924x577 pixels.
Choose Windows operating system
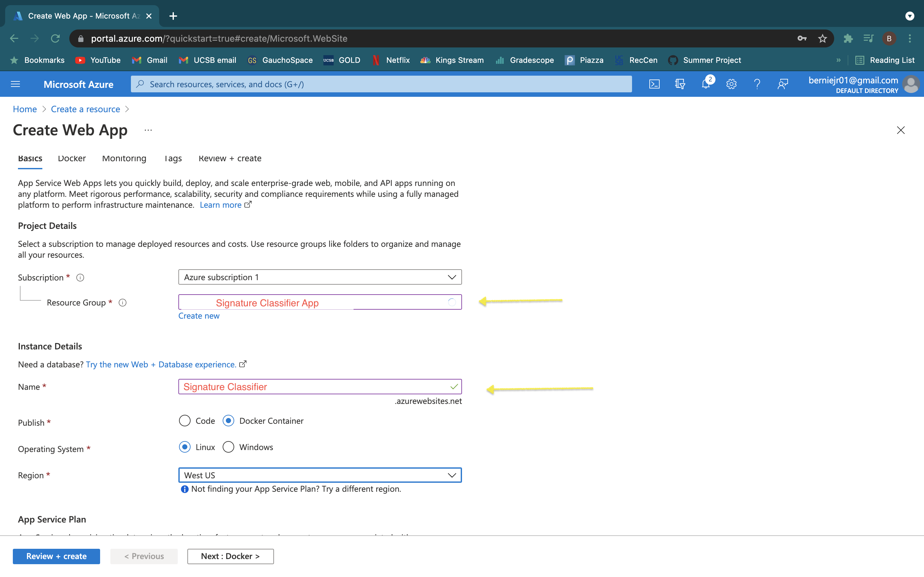228,447
